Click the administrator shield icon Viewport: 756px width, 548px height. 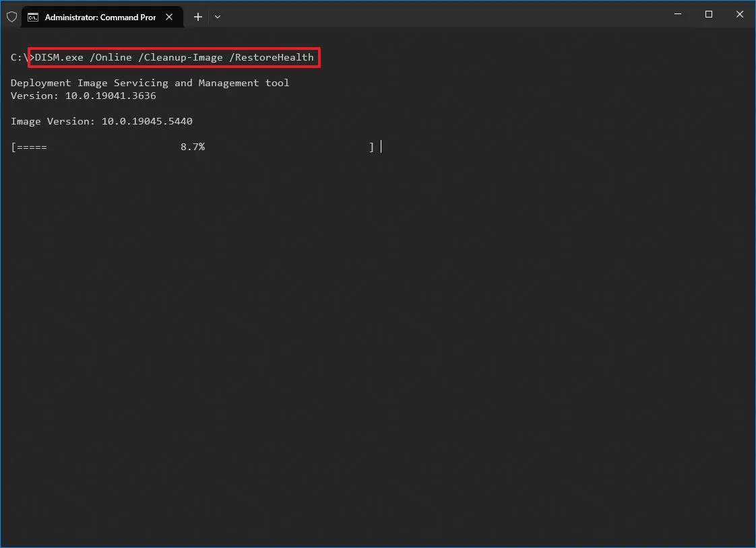click(11, 17)
